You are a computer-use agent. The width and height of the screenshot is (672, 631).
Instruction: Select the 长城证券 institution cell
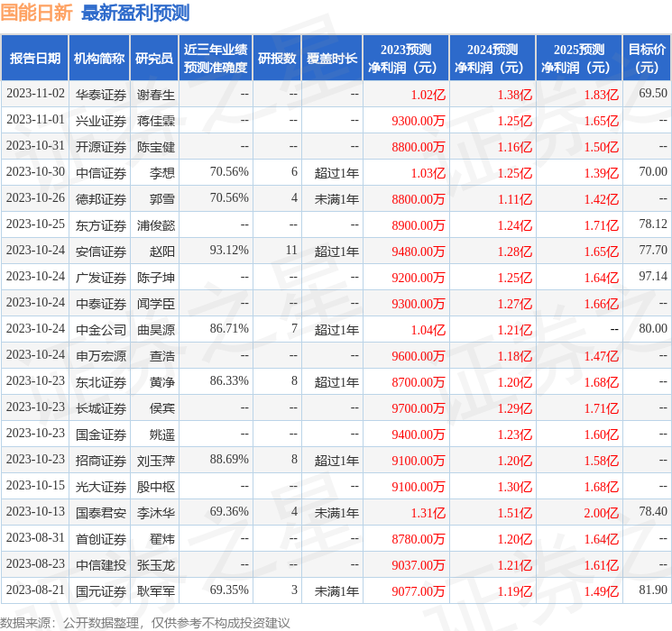point(101,408)
